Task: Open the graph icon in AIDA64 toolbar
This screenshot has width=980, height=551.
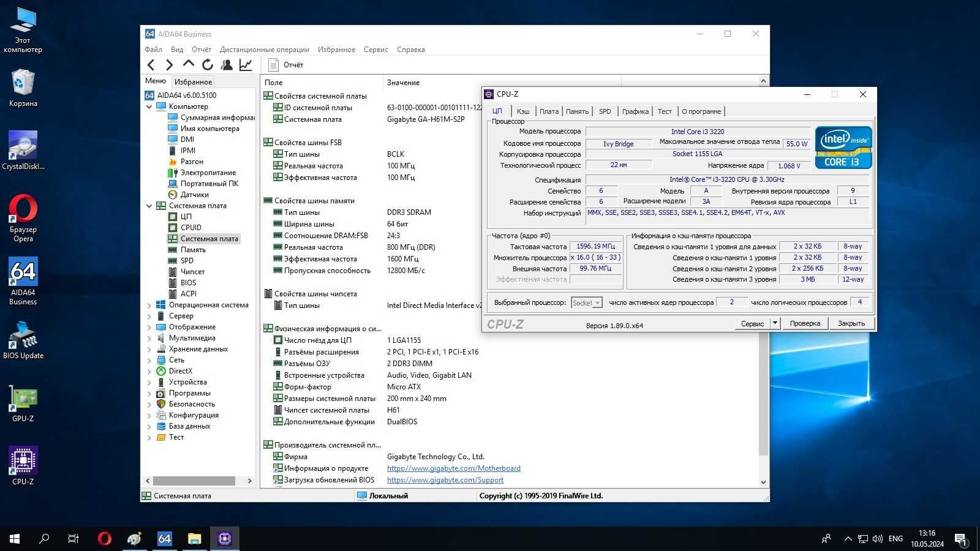Action: click(x=246, y=65)
